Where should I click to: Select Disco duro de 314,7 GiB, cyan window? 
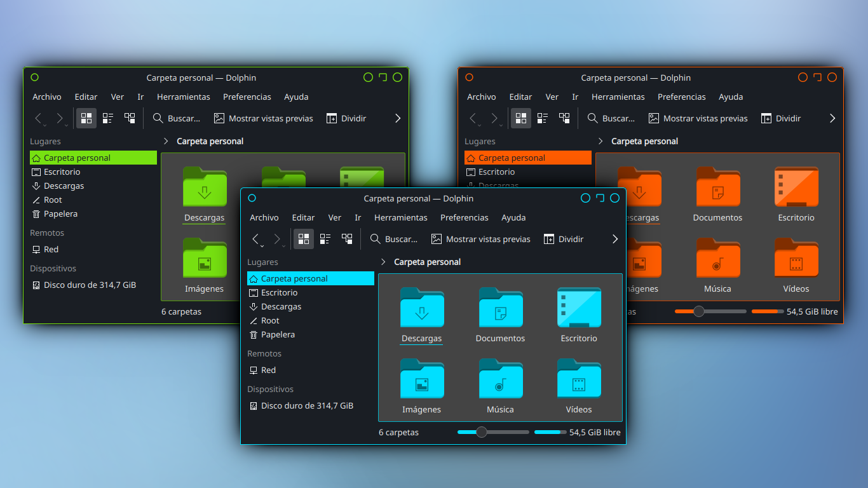pyautogui.click(x=311, y=405)
